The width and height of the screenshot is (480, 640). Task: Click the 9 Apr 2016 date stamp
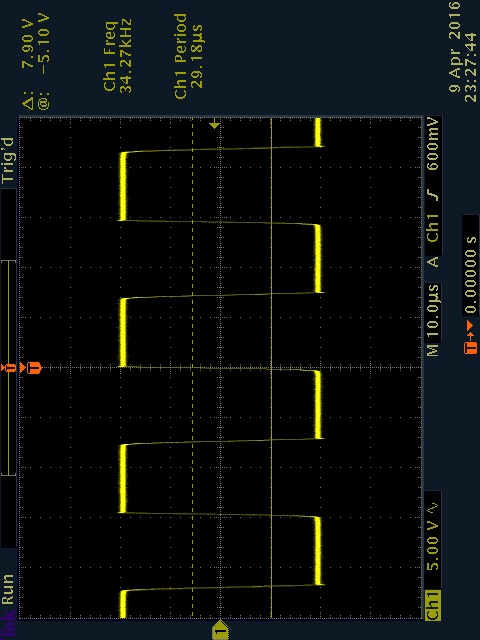(456, 47)
